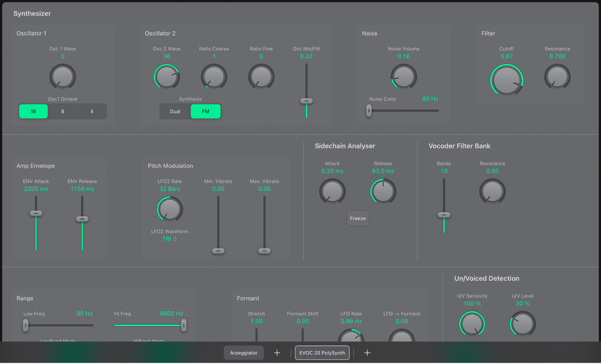Click the Ratio Coarse knob
Image resolution: width=601 pixels, height=364 pixels.
tap(214, 77)
